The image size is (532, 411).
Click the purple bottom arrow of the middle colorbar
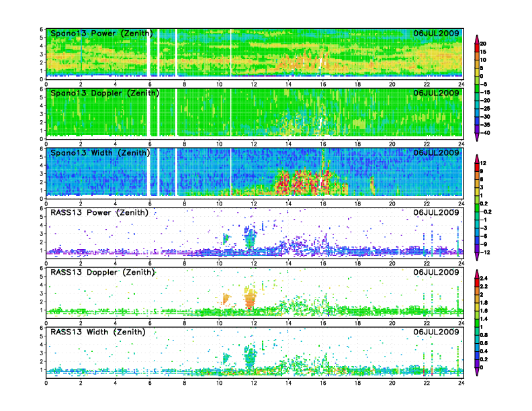[x=477, y=257]
